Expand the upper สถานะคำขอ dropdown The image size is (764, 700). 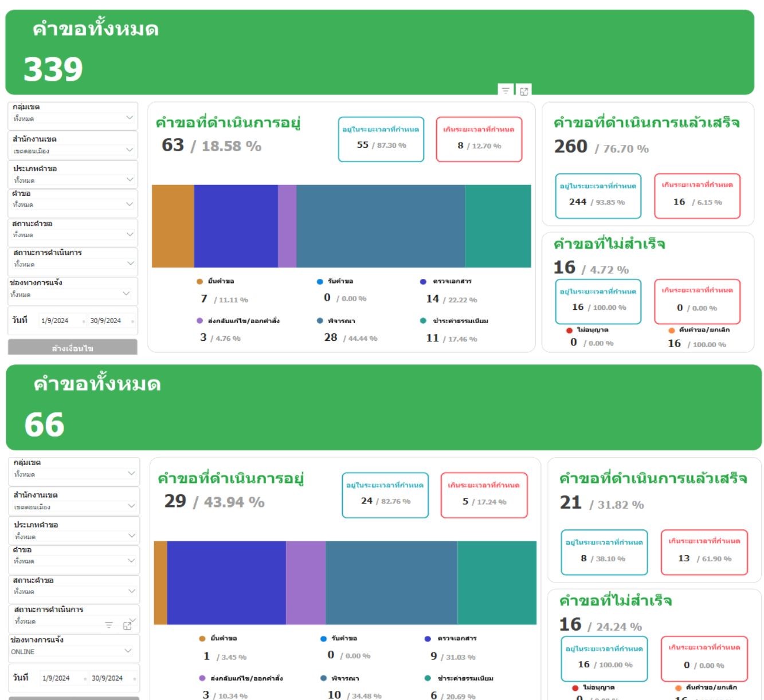(x=130, y=234)
